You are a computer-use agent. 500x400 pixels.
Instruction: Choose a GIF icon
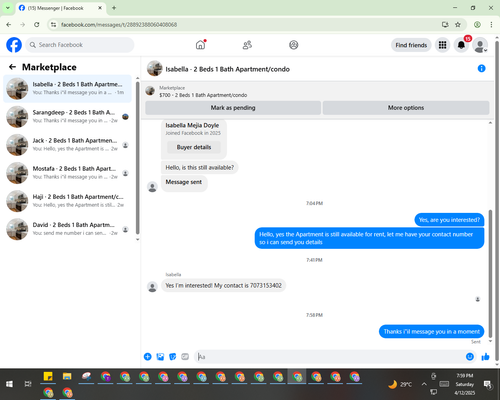[185, 357]
